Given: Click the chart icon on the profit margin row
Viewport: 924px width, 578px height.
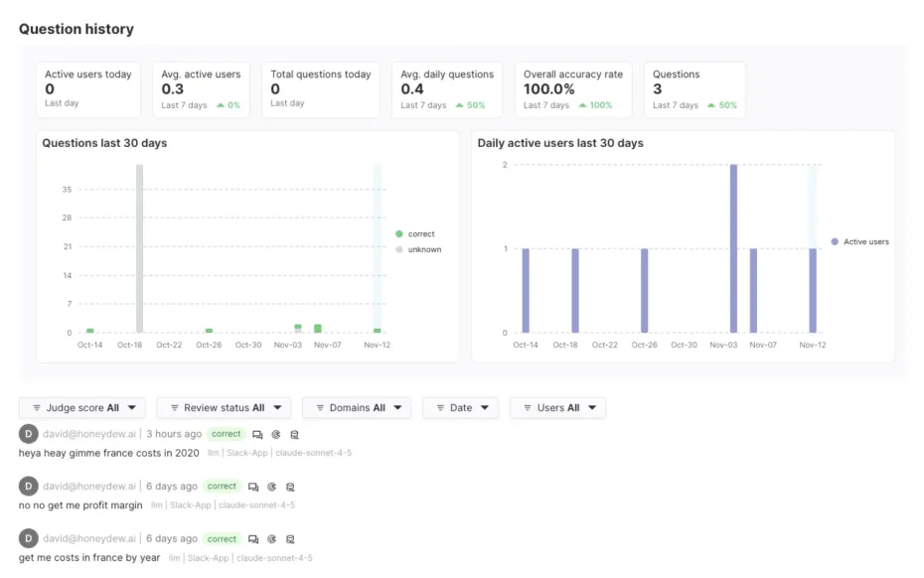Looking at the screenshot, I should point(271,487).
